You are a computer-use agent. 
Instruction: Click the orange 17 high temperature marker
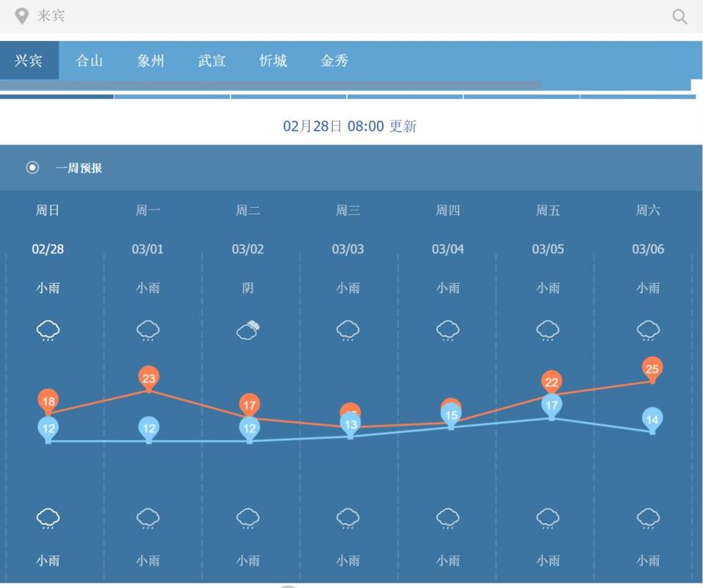click(249, 405)
